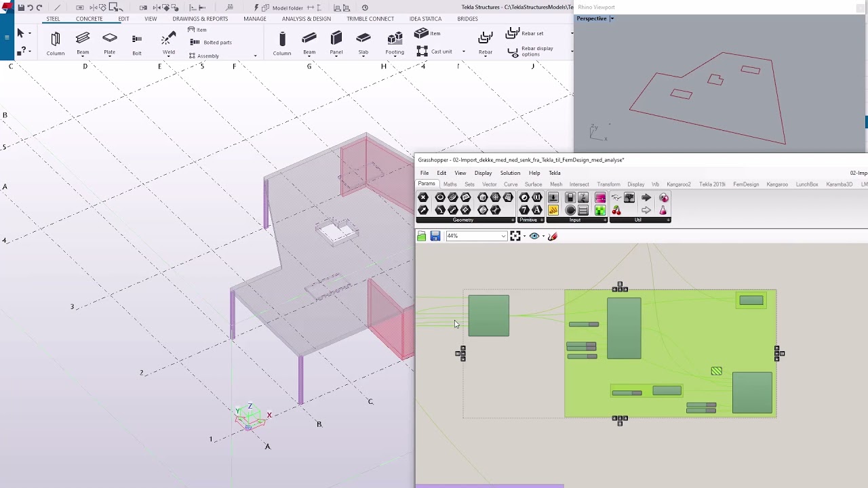Select the Bolt tool
Screen dimensions: 868x488
pyautogui.click(x=137, y=43)
